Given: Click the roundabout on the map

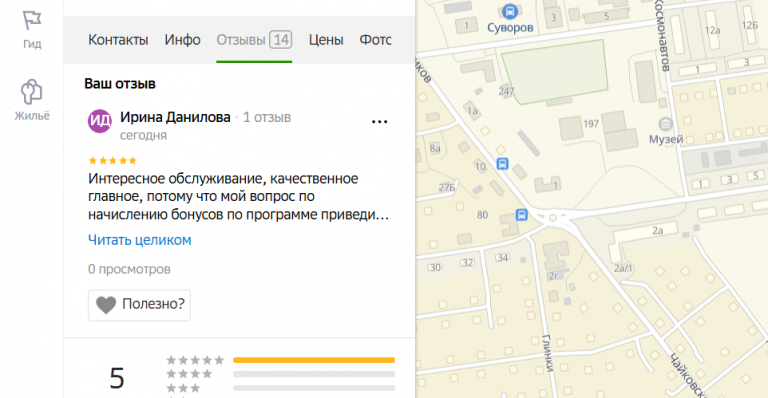Looking at the screenshot, I should pyautogui.click(x=553, y=218).
